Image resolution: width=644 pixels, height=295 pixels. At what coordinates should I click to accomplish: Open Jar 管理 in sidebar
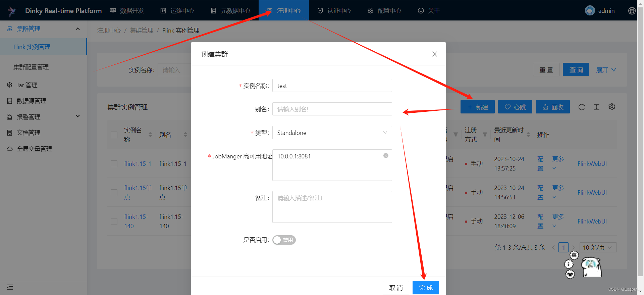[x=27, y=85]
